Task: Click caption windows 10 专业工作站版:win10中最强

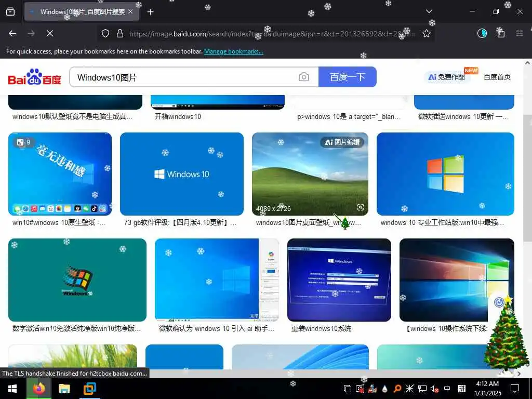Action: (442, 222)
